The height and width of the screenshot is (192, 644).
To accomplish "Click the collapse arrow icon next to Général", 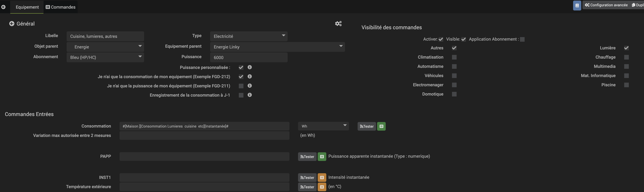I will [x=12, y=24].
